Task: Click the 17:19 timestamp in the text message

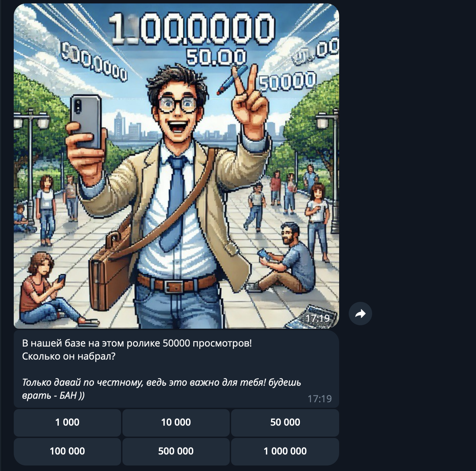Action: click(x=320, y=399)
